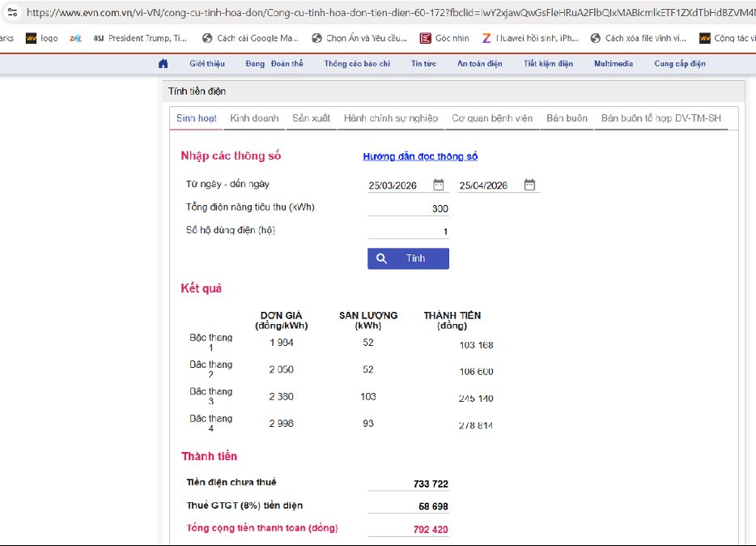Image resolution: width=756 pixels, height=546 pixels.
Task: Click the total kWh consumption input field
Action: [408, 208]
